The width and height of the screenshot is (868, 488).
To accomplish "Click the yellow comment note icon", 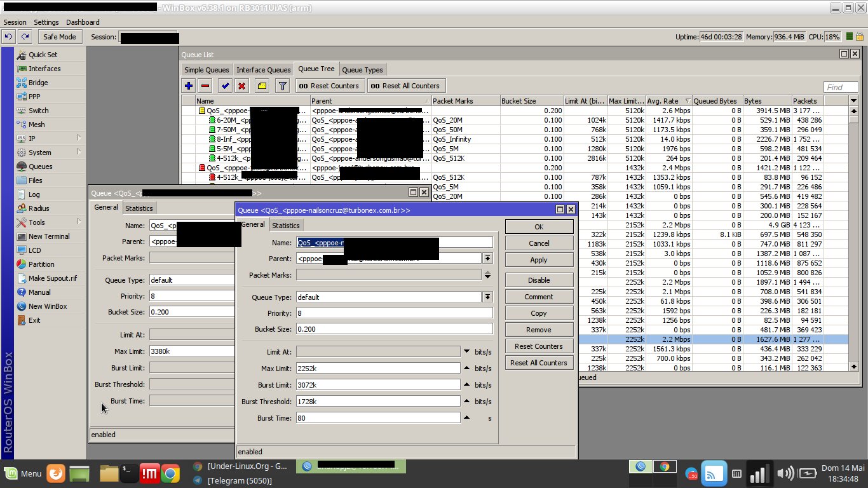I will coord(261,86).
